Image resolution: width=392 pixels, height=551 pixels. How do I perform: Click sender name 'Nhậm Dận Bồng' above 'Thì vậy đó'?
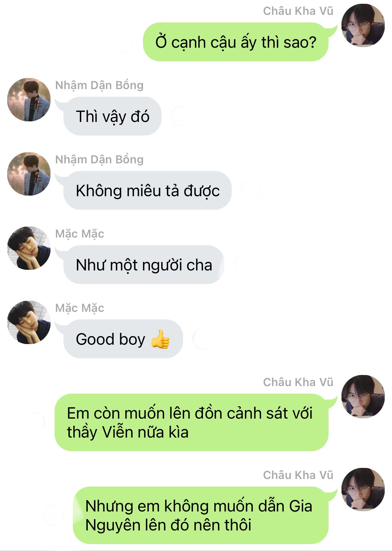(x=99, y=85)
